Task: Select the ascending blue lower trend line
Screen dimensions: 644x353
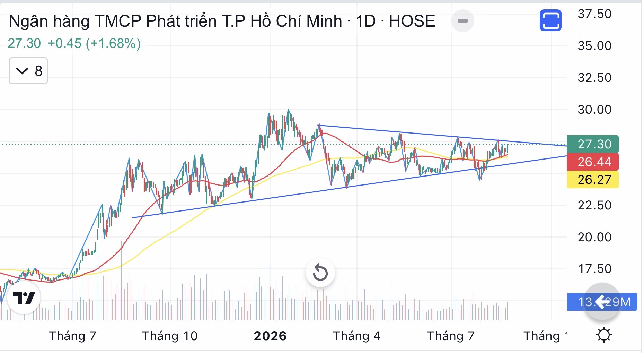Action: 349,187
